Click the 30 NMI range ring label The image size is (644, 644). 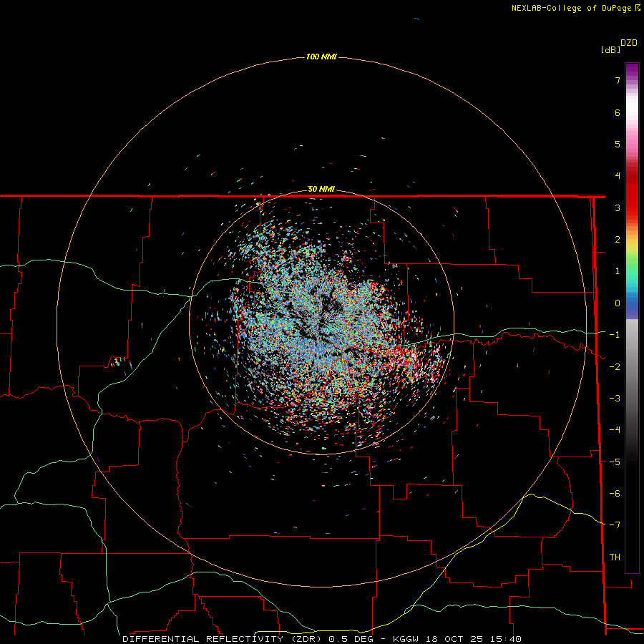(321, 189)
